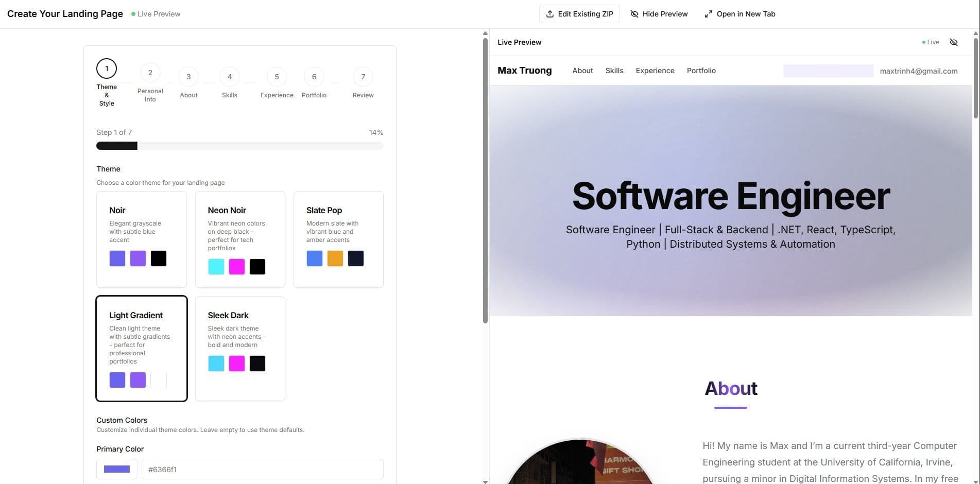Click the crossed-eye icon beside Hide Preview
The image size is (980, 484).
[634, 14]
